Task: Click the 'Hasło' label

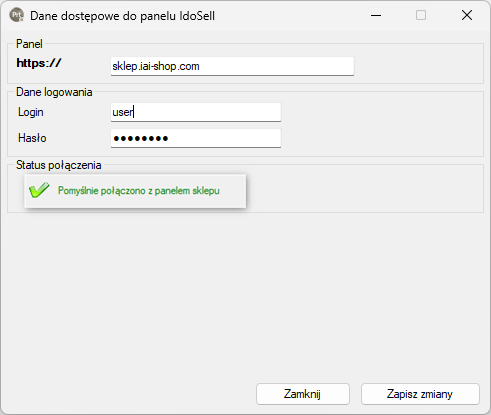Action: tap(32, 138)
